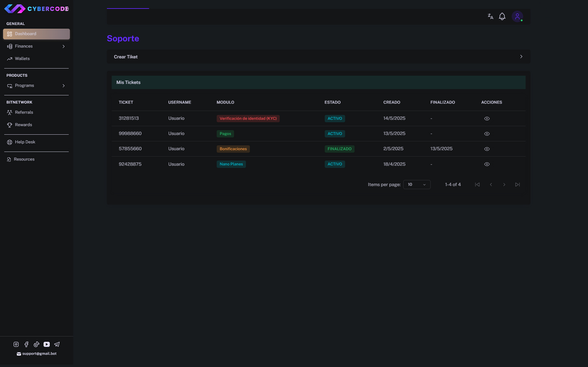View ticket 92428875 with eye icon
588x367 pixels.
487,164
